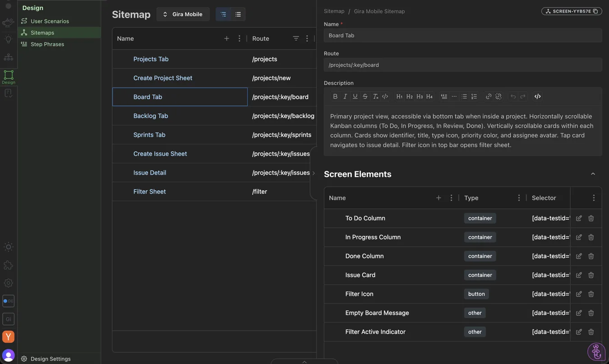
Task: Delete the To Do Column element
Action: pos(591,218)
